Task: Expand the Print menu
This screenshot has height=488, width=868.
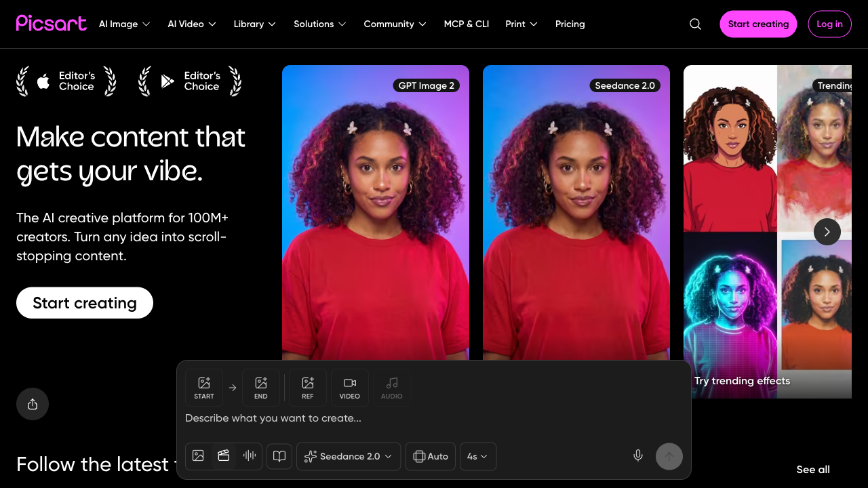Action: coord(521,24)
